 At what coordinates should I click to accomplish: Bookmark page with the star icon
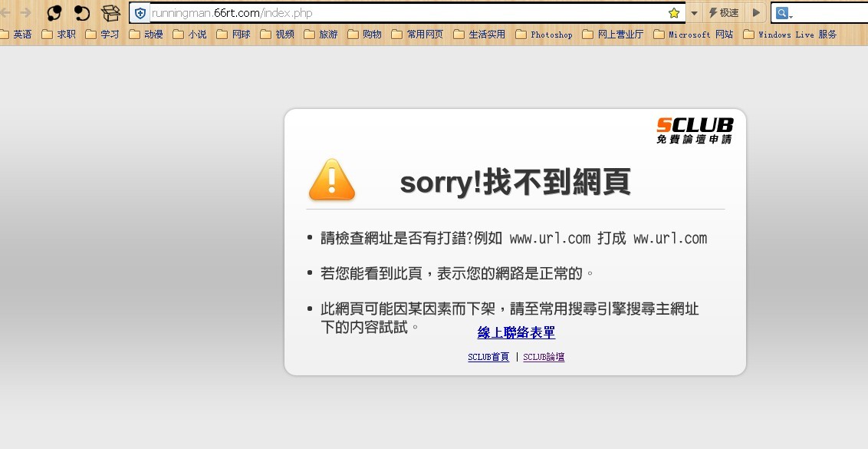click(x=674, y=13)
